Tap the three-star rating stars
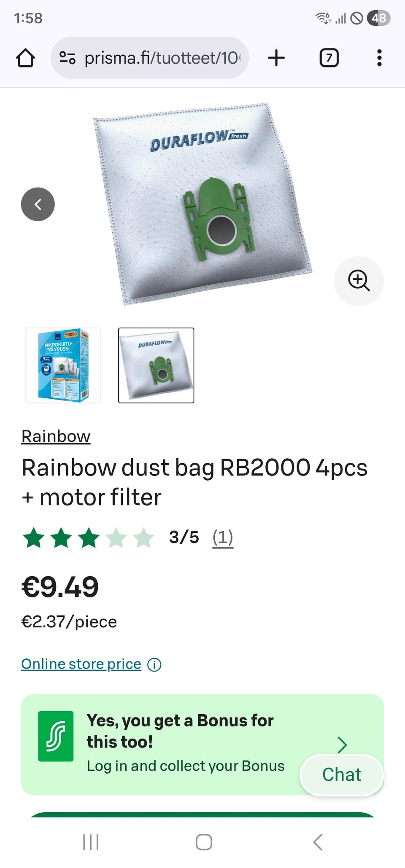 (89, 537)
